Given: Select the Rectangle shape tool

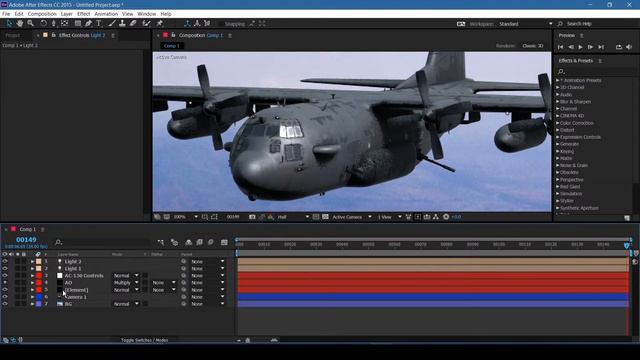Looking at the screenshot, I should click(x=78, y=24).
